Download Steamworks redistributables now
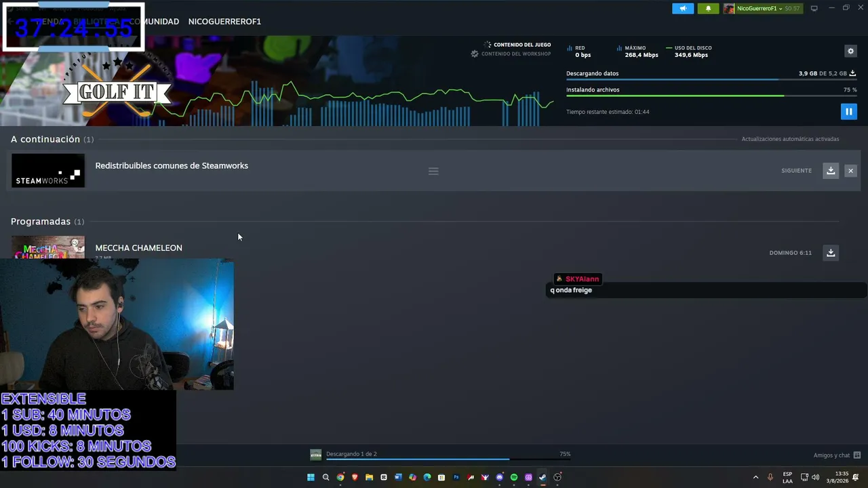 coord(831,171)
